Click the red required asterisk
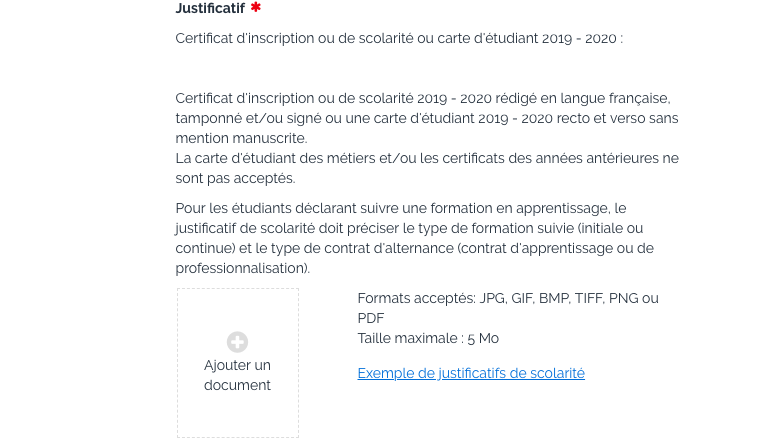Viewport: 780px width, 447px height. (x=256, y=7)
